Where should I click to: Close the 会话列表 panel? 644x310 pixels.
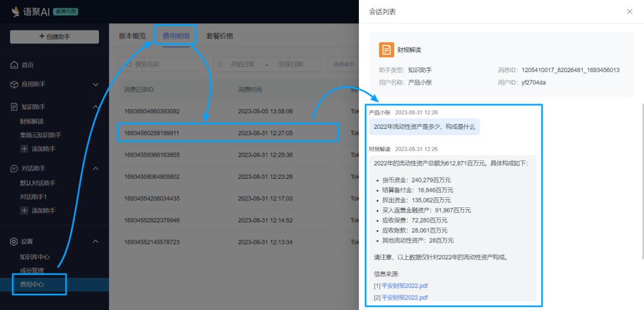coord(630,11)
